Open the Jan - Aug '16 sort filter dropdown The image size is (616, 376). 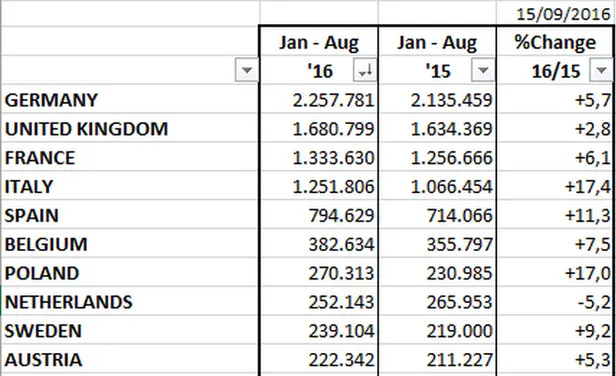(x=365, y=70)
